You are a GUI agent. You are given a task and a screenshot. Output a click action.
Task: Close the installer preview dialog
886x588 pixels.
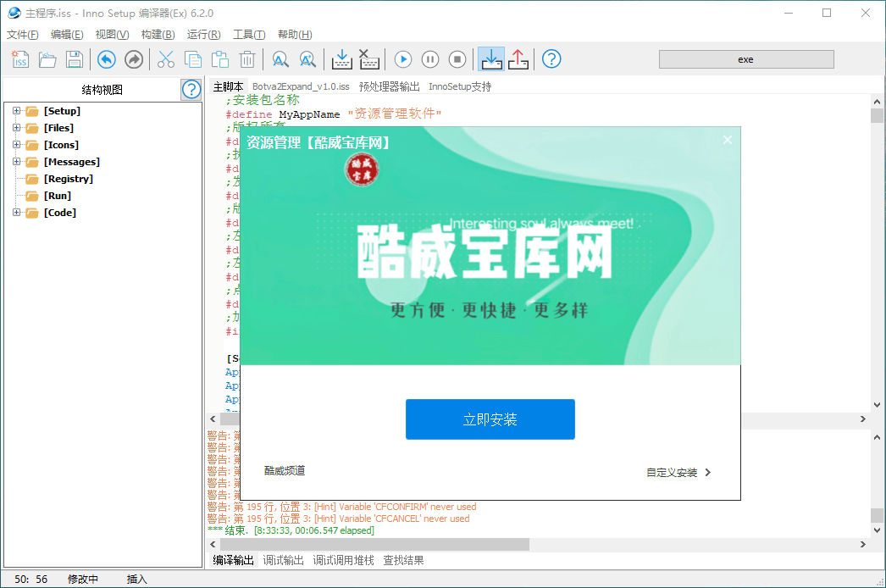tap(728, 140)
